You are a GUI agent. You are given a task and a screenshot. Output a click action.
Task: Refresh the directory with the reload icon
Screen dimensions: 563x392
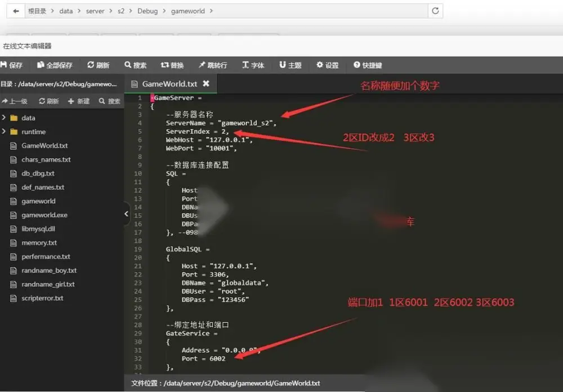point(435,11)
